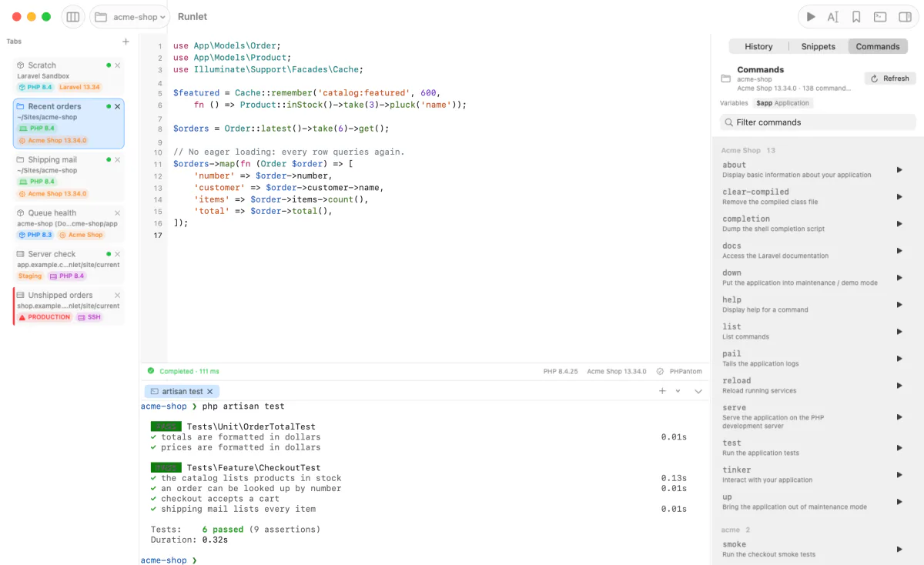
Task: Click the Commands folder icon in panel header
Action: tap(725, 79)
